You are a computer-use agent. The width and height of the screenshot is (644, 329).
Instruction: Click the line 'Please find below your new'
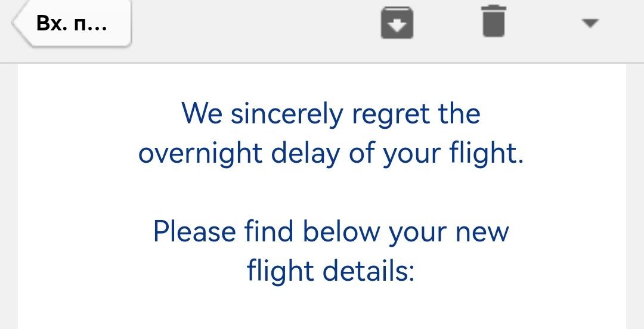(331, 231)
